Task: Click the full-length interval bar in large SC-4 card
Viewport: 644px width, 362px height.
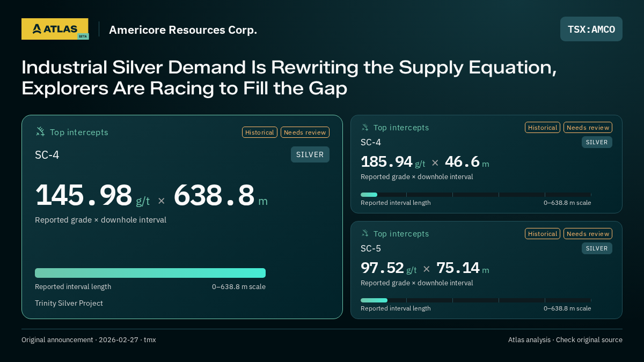Action: tap(150, 273)
